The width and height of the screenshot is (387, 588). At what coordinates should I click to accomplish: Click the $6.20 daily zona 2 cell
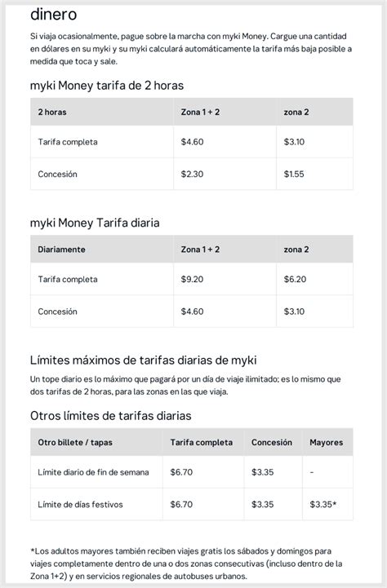click(x=295, y=280)
